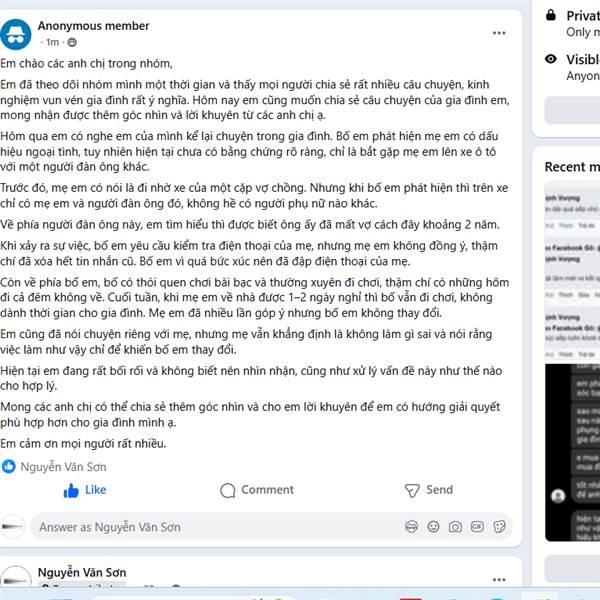This screenshot has height=600, width=600.
Task: Open Nguyễn Văn Sơn in reactions list
Action: tap(63, 467)
